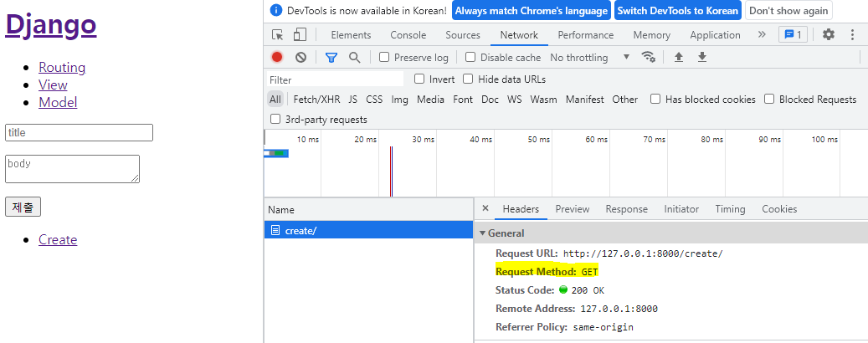The width and height of the screenshot is (868, 343).
Task: Switch to the Performance tab
Action: click(586, 35)
